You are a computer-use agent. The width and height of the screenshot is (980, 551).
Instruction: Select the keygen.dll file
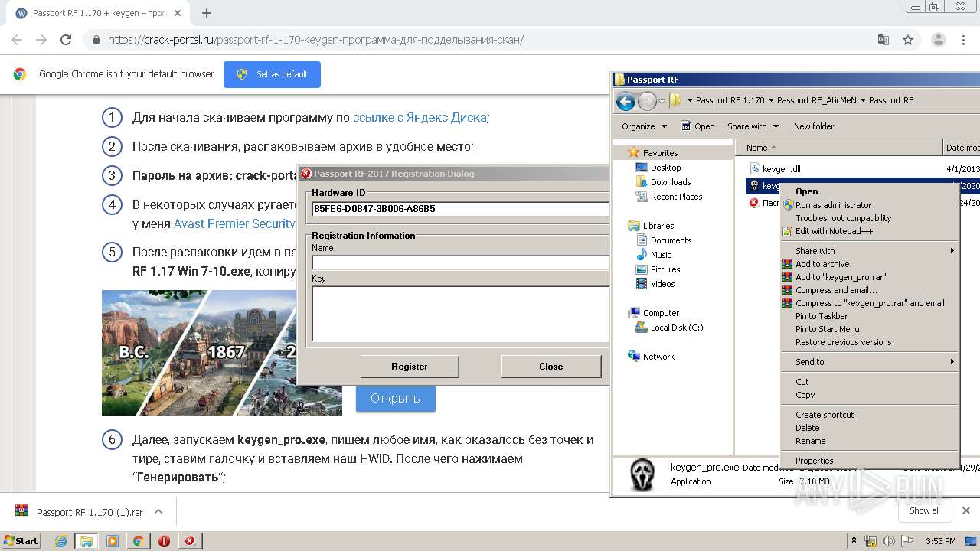pos(781,169)
